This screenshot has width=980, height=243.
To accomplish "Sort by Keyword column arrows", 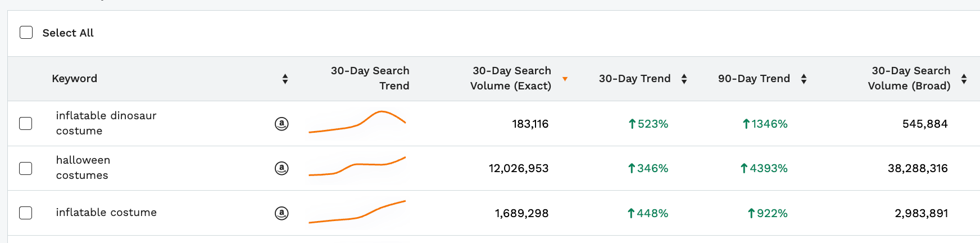I will click(285, 79).
